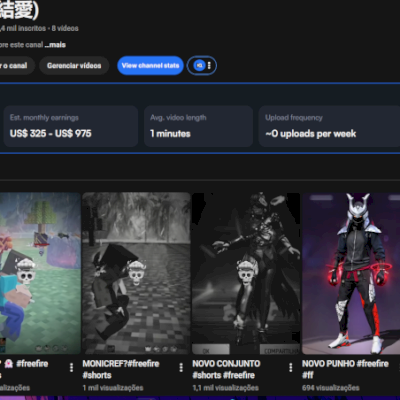Click the MONICREF?#freefire #shorts title

pyautogui.click(x=121, y=369)
